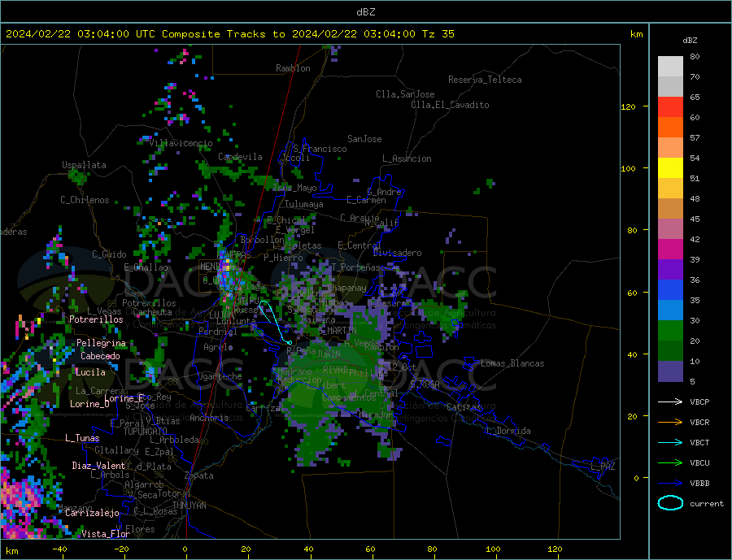The image size is (732, 560).
Task: Click the 'L_Tunas' map label
Action: [x=83, y=438]
